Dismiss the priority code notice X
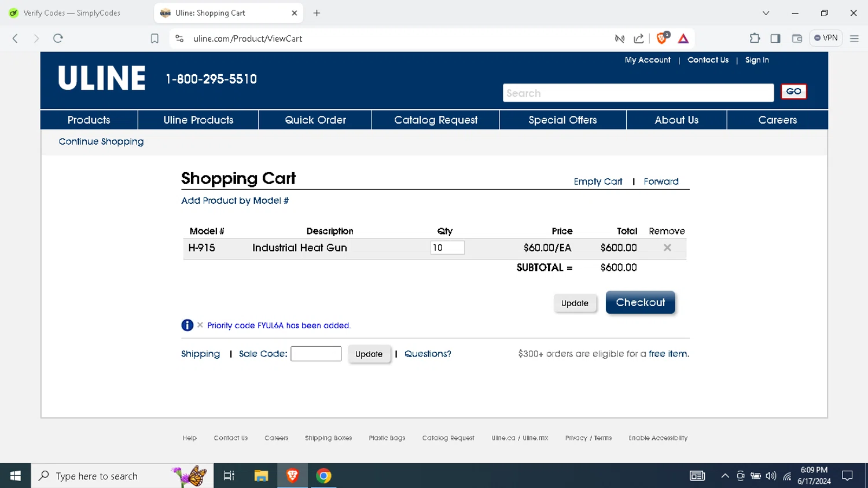Image resolution: width=868 pixels, height=488 pixels. (200, 325)
